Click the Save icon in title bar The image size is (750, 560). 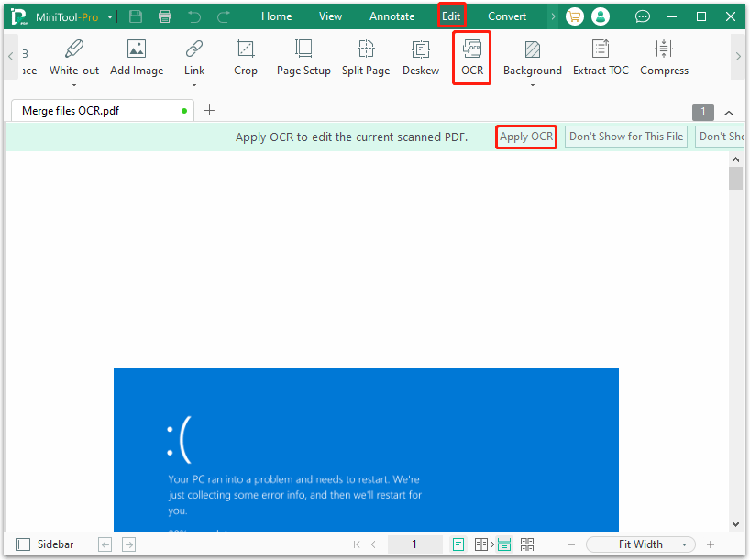tap(136, 16)
